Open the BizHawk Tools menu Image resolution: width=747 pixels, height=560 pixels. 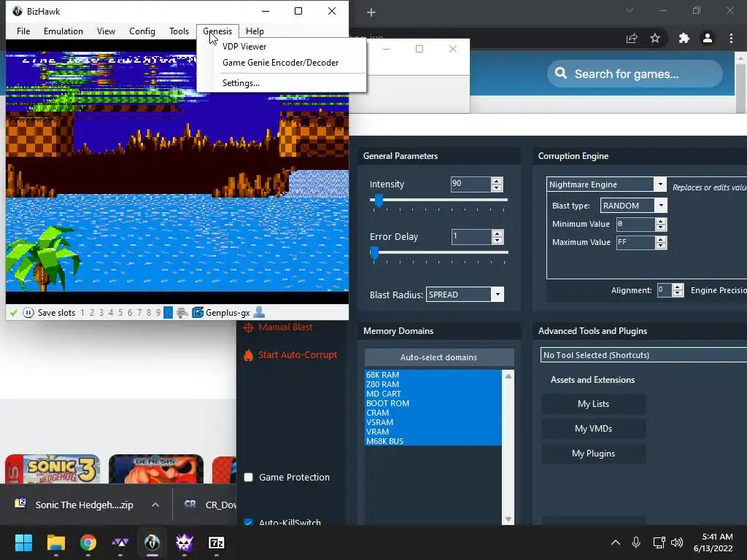click(x=179, y=31)
